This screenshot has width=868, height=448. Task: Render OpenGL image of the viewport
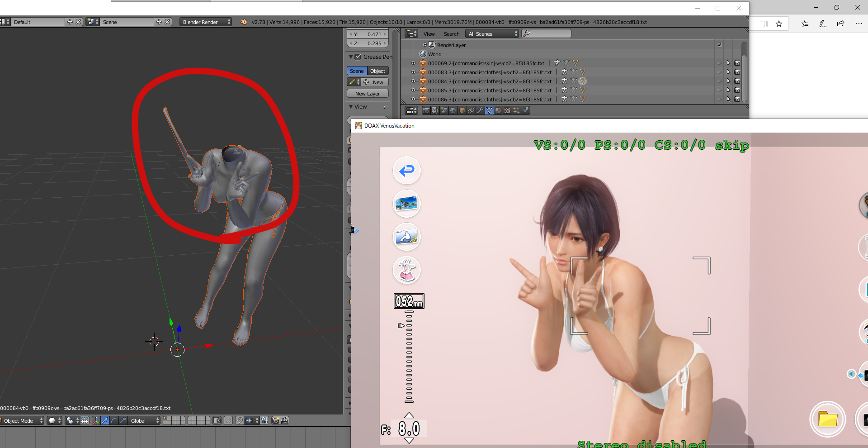pyautogui.click(x=275, y=420)
